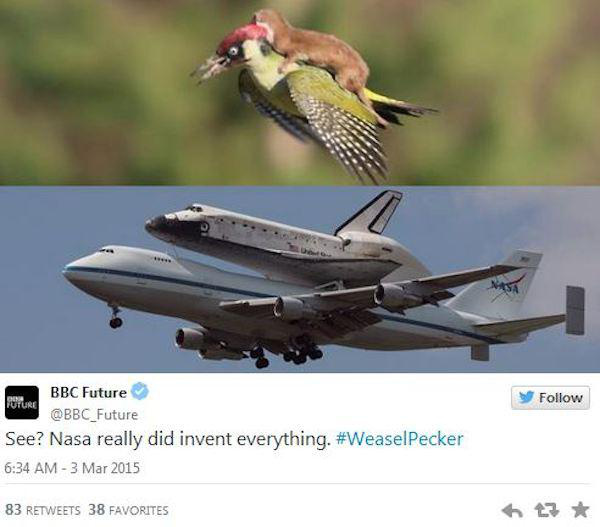
Task: View the 38 favorites list
Action: coord(128,510)
